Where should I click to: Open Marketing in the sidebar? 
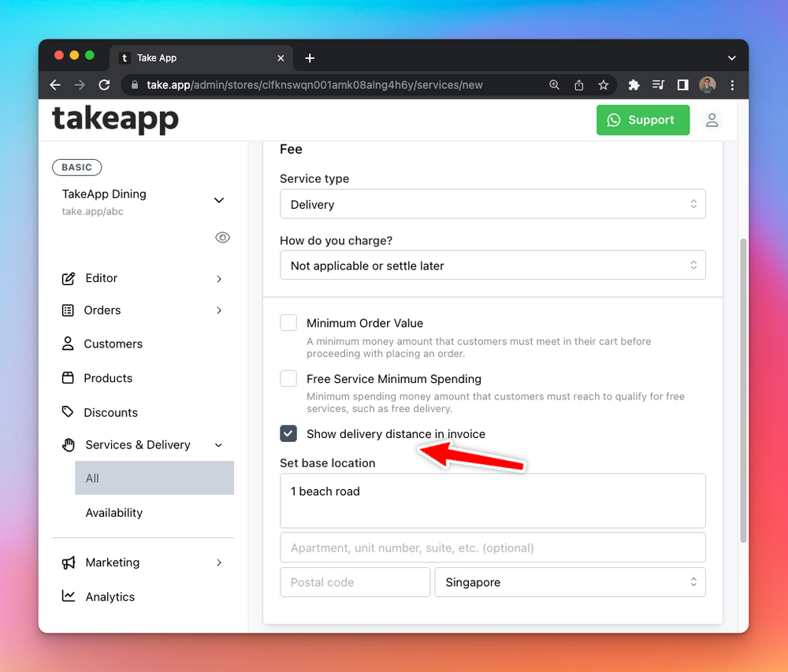coord(113,562)
